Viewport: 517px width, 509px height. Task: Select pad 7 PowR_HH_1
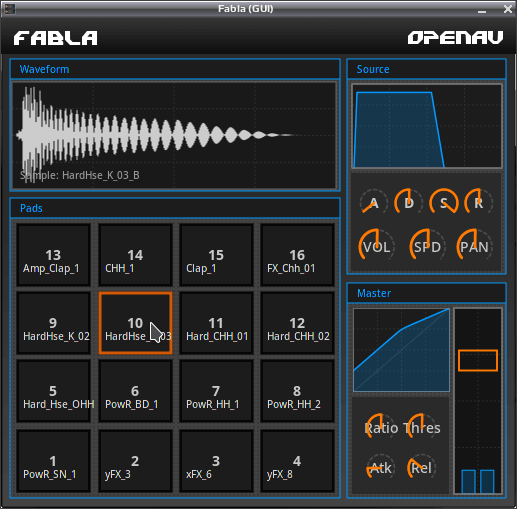216,391
